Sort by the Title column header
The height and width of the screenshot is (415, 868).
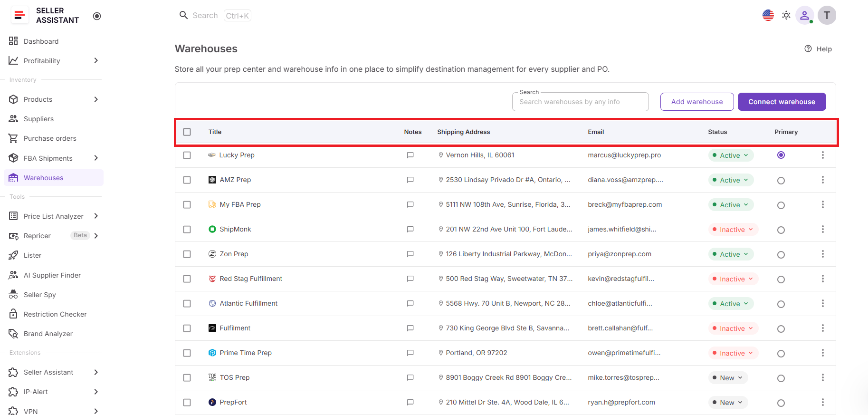point(215,132)
